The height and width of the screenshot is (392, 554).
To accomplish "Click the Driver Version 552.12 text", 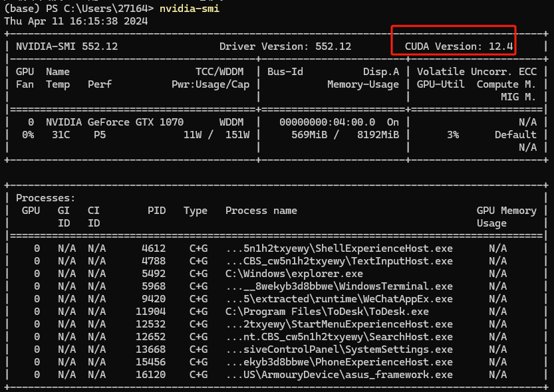I will tap(285, 47).
